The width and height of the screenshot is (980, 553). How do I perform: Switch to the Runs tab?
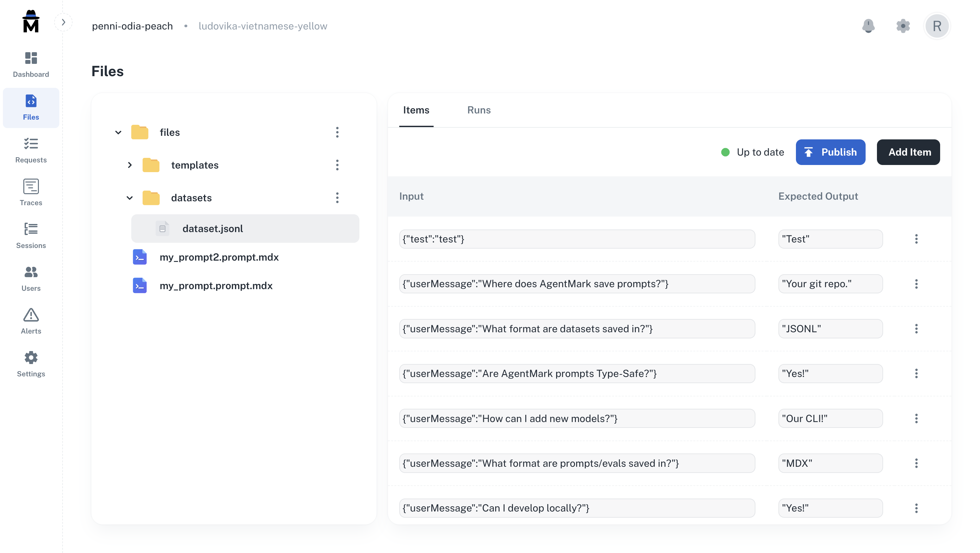point(479,110)
